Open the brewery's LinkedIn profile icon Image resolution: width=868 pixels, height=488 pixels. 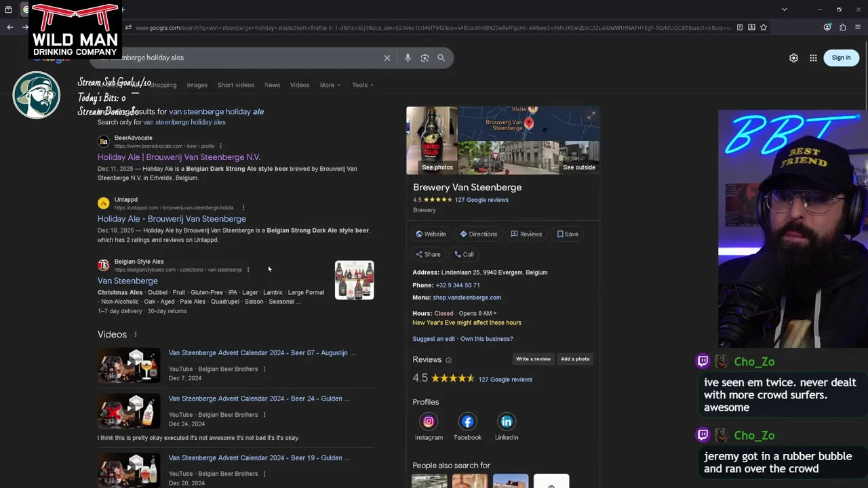(507, 422)
